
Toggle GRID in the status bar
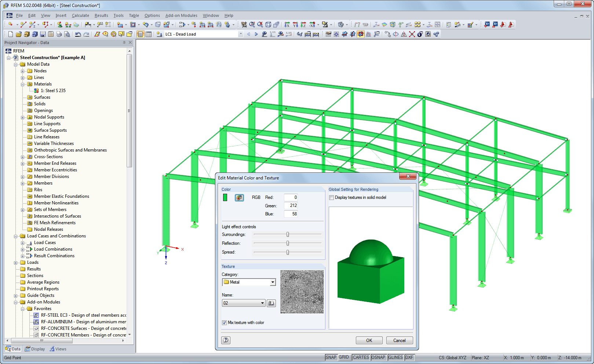coord(344,357)
